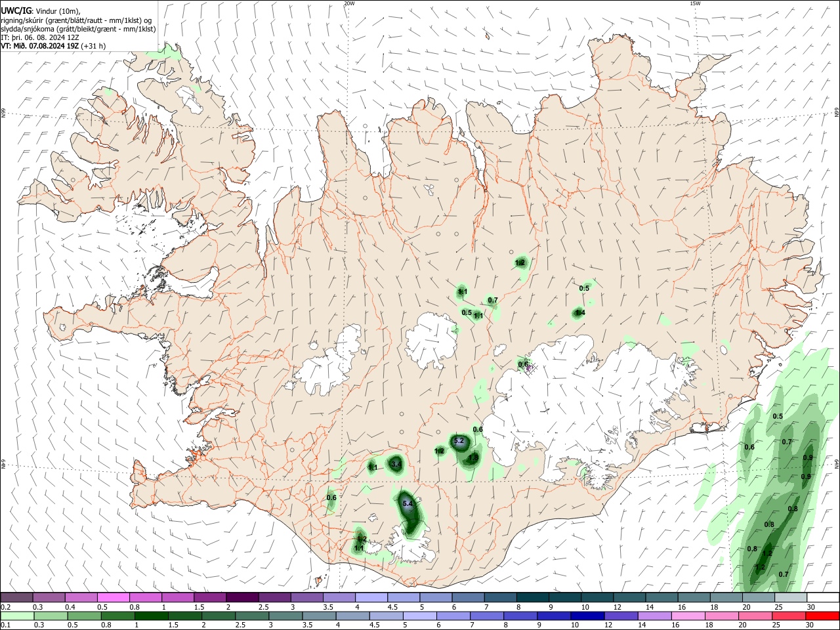Select the dusky purple 0.2 swatch in upper legend
This screenshot has height=630, width=840.
point(16,597)
